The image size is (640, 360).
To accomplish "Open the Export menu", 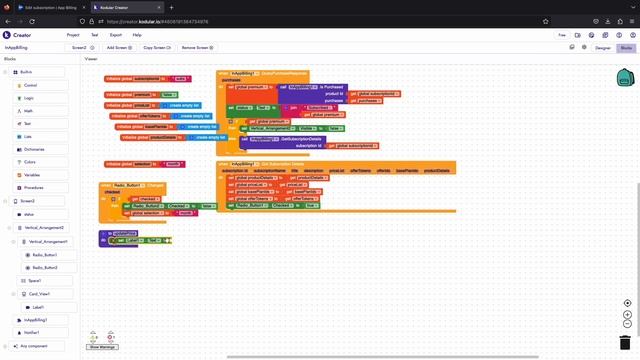I will point(116,35).
